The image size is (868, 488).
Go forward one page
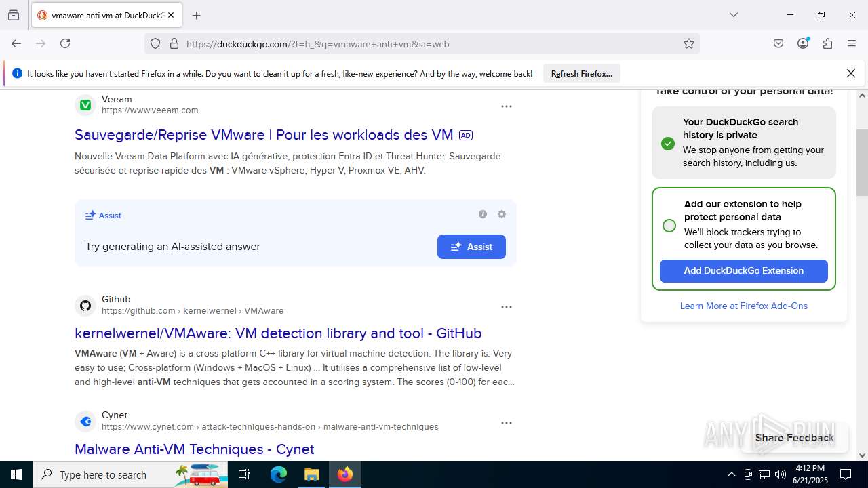tap(41, 43)
